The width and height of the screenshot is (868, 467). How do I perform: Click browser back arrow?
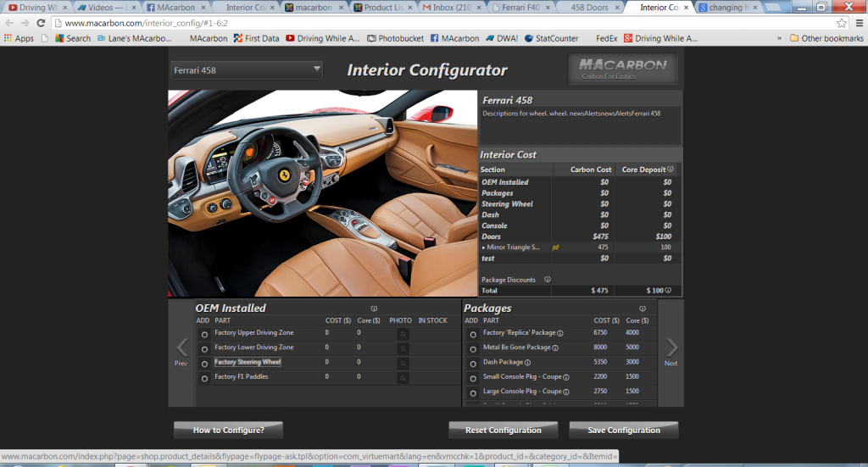9,23
